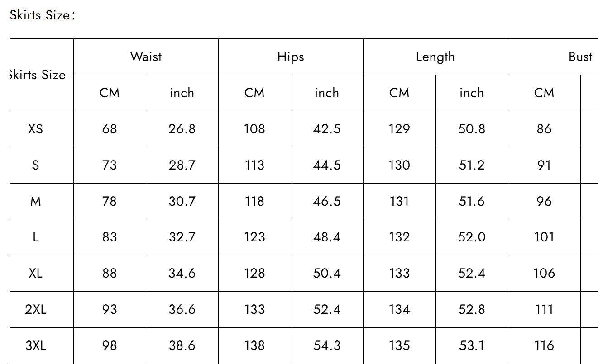The image size is (598, 364).
Task: Click the waist inch value 28.7
Action: coord(182,165)
